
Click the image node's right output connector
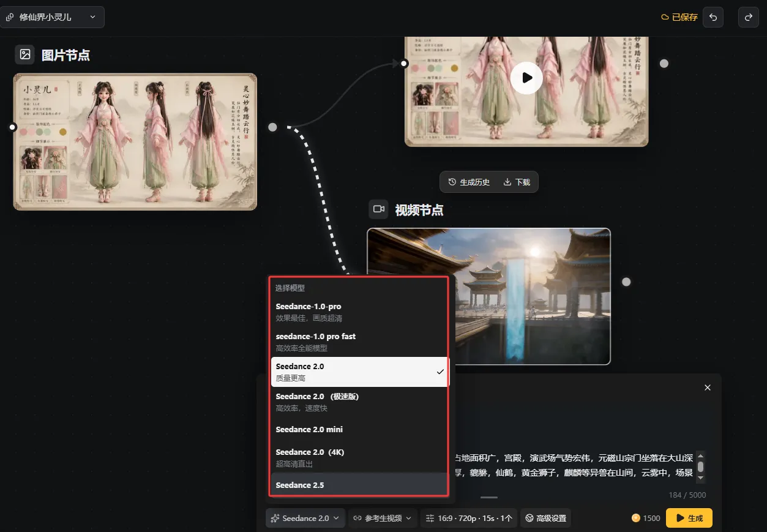pos(272,127)
